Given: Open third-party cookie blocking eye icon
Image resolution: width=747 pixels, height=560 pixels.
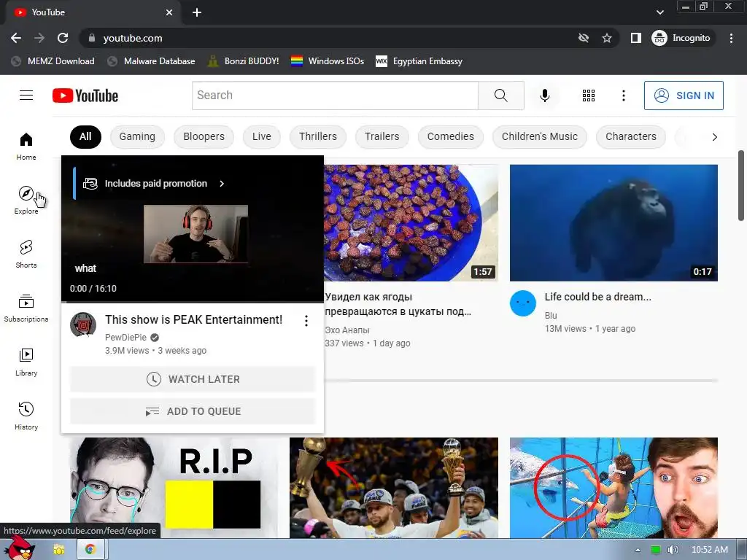Looking at the screenshot, I should pos(583,38).
